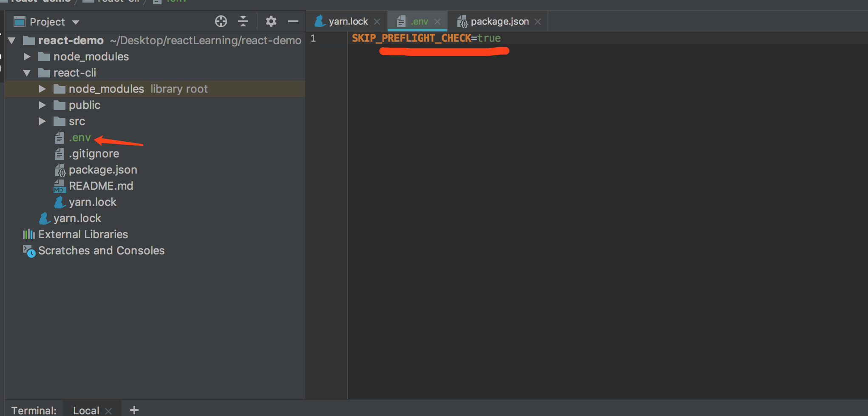Add a new terminal session with plus
The height and width of the screenshot is (416, 868).
click(134, 410)
